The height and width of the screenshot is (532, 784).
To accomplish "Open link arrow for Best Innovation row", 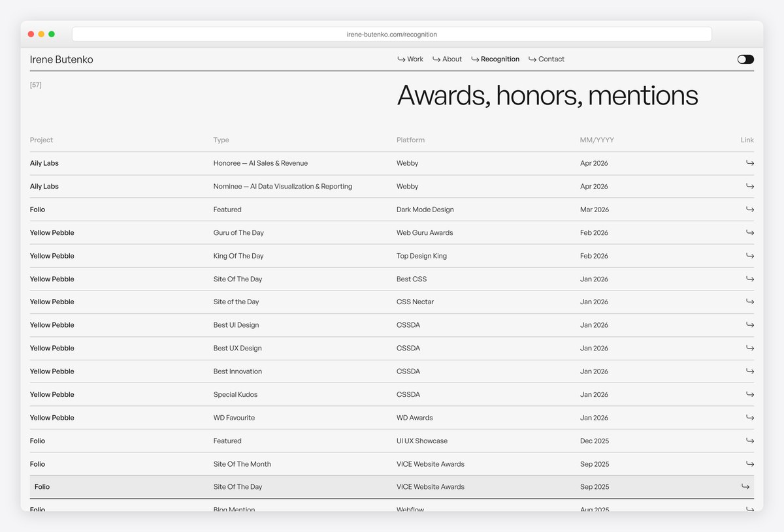I will point(750,371).
